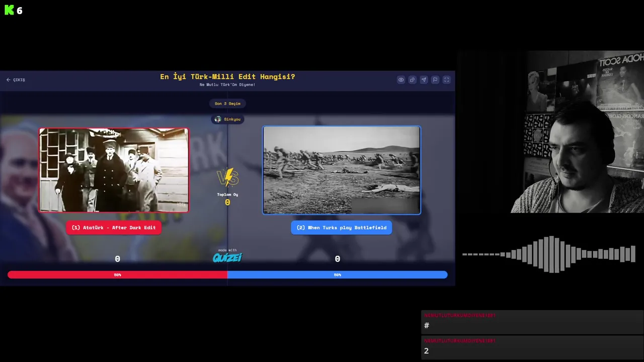Click the paper plane share icon

pyautogui.click(x=424, y=79)
